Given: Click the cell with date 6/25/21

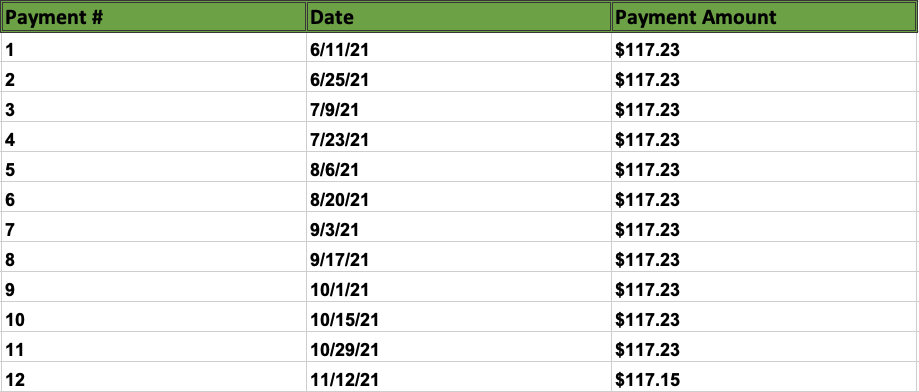Looking at the screenshot, I should coord(459,77).
